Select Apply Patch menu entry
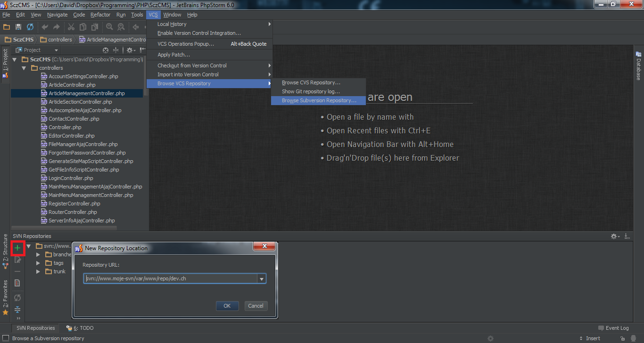The height and width of the screenshot is (343, 644). (210, 55)
